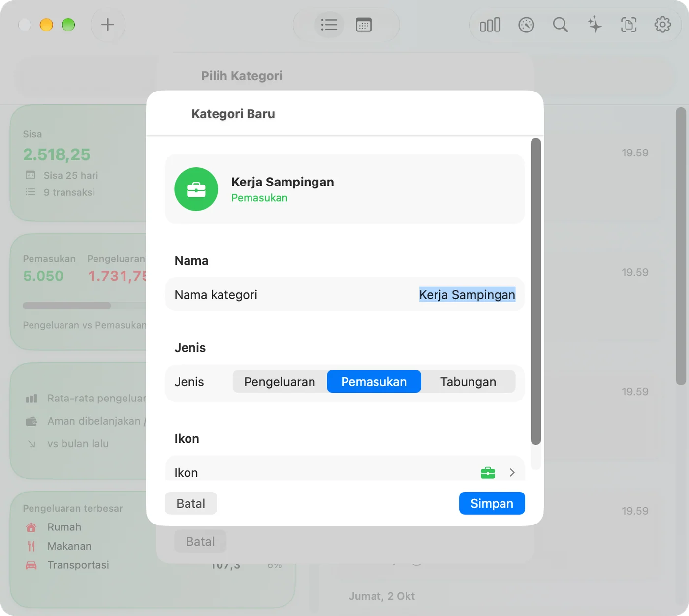Viewport: 689px width, 616px height.
Task: Click the Makanan fork and knife icon
Action: click(31, 546)
